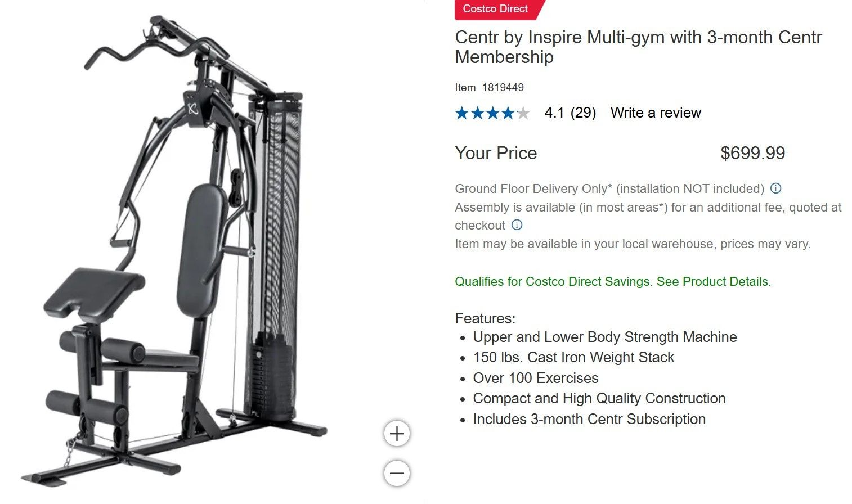Viewport: 852px width, 504px height.
Task: Zoom in with the plus icon
Action: click(397, 434)
